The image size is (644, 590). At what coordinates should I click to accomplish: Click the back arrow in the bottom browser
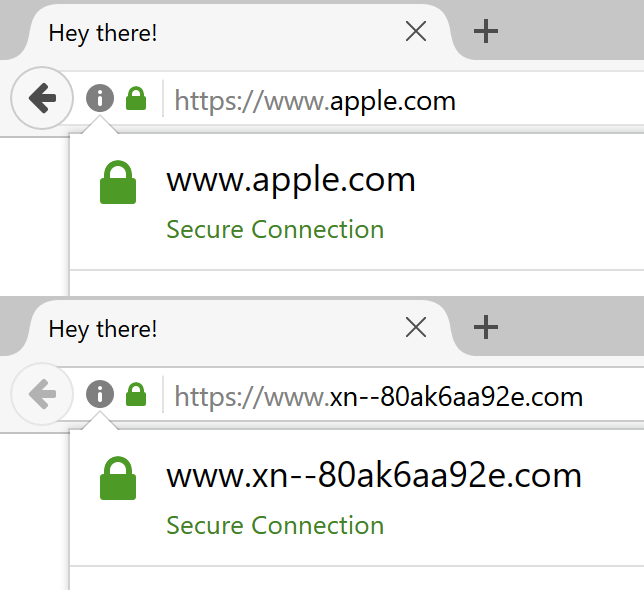42,394
